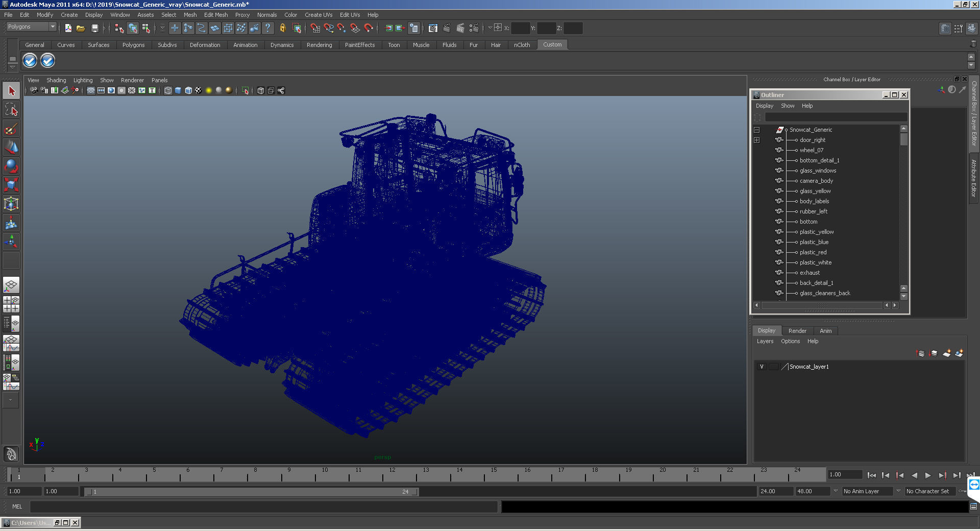Toggle visibility V box of Snowcat_layer1
Screen dimensions: 980x531
762,367
